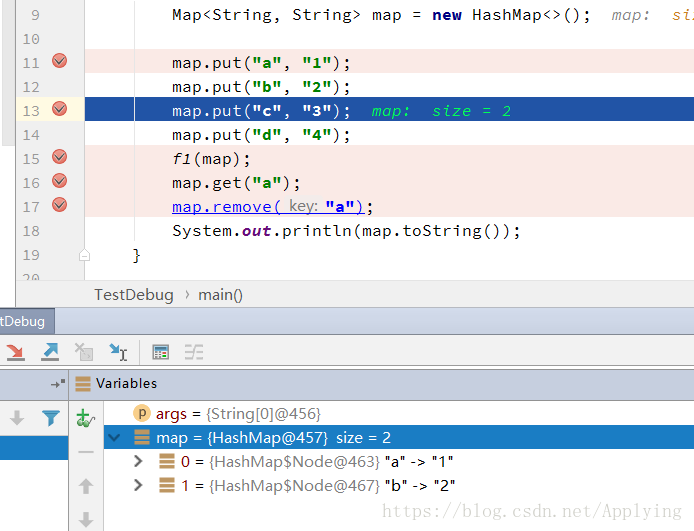Screen dimensions: 694x531
Task: Click the Variables panel icon
Action: click(83, 384)
